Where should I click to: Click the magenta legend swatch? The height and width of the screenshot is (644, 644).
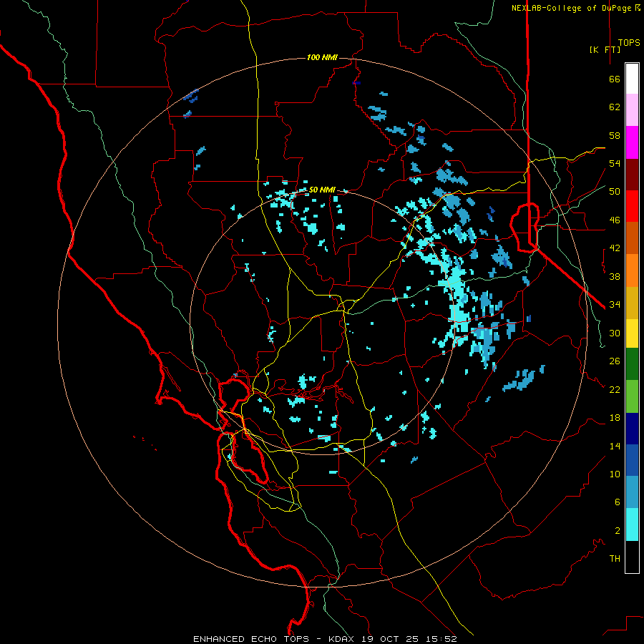click(632, 142)
